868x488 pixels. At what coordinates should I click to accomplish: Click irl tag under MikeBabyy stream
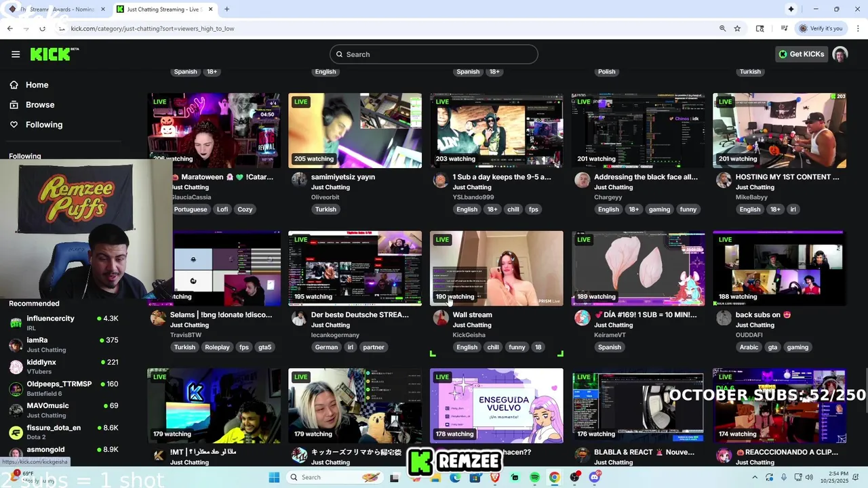[793, 209]
